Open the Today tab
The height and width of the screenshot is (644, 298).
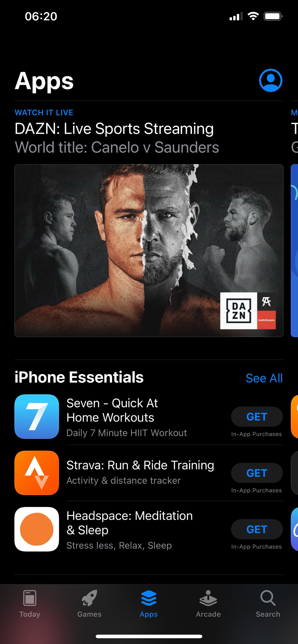tap(30, 604)
